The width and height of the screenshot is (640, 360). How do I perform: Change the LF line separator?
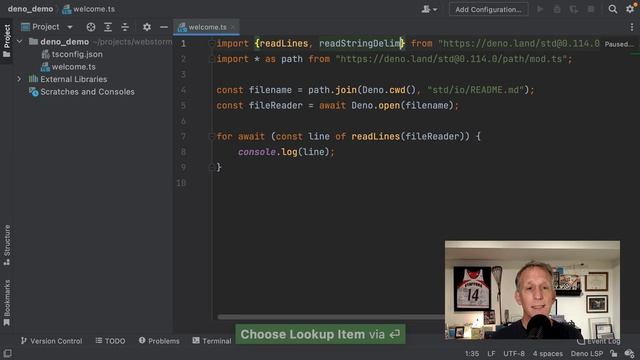[x=491, y=354]
